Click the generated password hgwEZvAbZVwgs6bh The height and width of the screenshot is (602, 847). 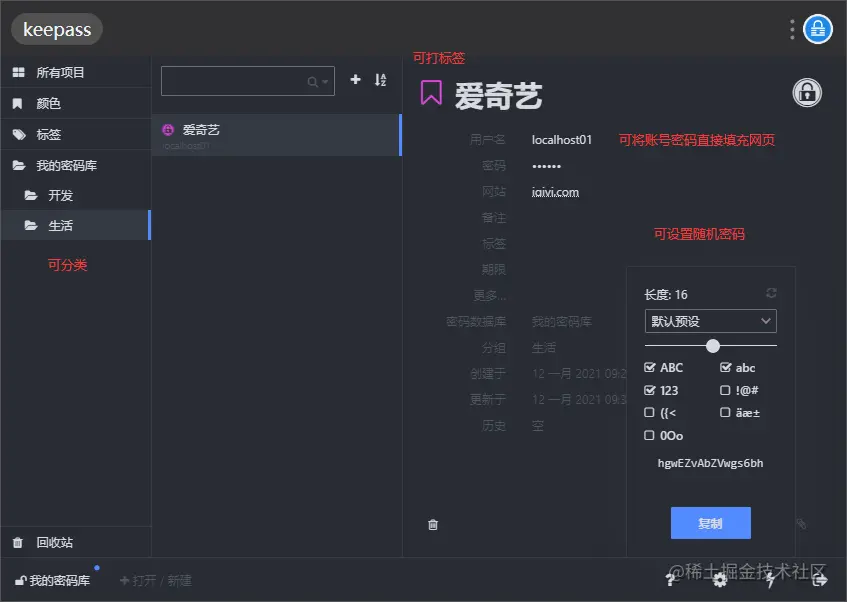click(710, 463)
